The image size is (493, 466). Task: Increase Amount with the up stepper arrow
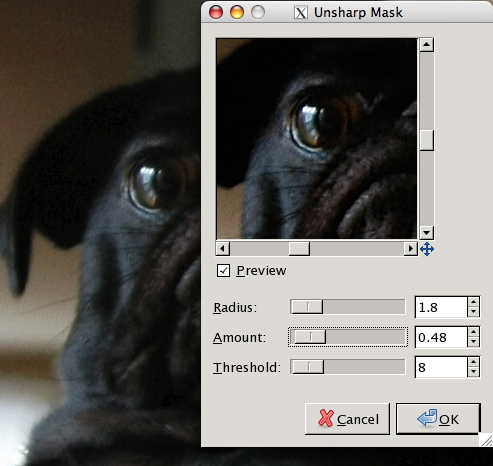[473, 332]
